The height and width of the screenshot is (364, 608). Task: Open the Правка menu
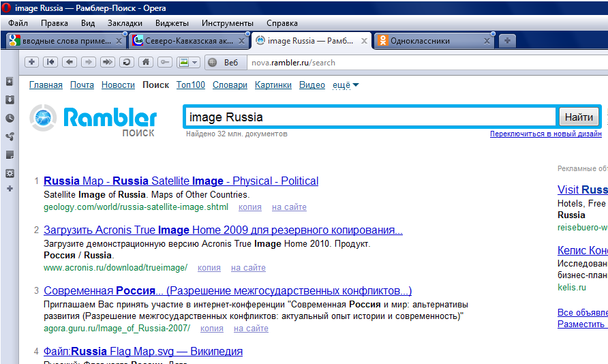55,23
